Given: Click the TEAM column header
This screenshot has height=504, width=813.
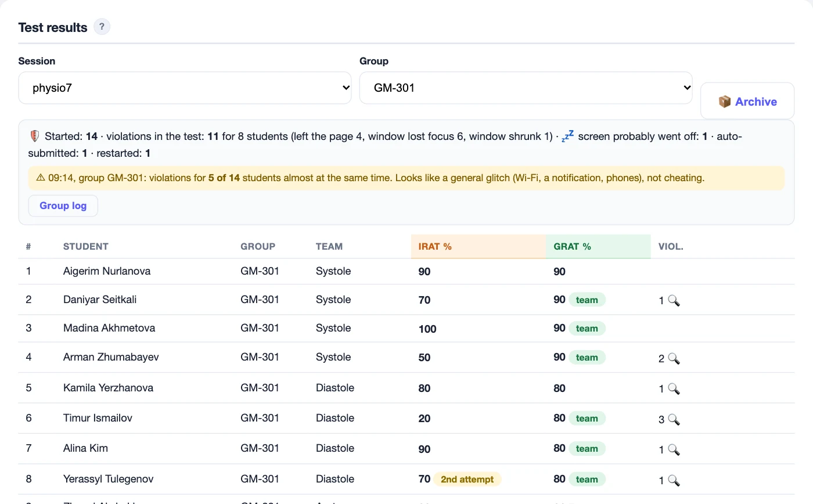Looking at the screenshot, I should [x=329, y=246].
